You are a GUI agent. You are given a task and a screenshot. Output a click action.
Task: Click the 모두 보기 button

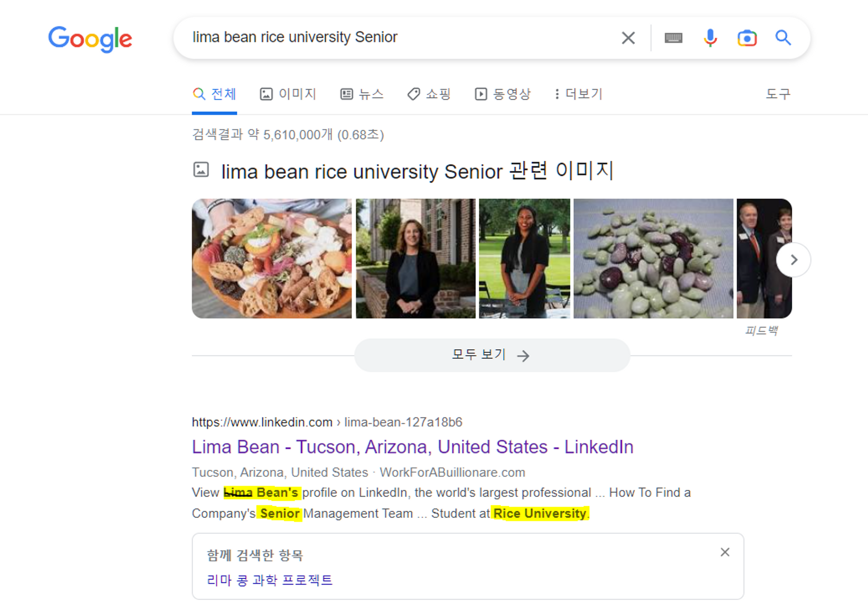point(492,355)
